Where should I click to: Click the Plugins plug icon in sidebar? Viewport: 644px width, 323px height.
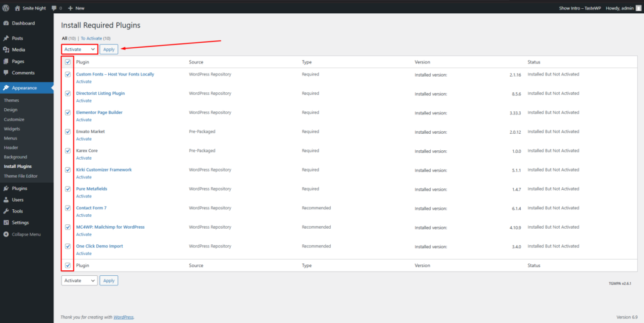pos(6,189)
